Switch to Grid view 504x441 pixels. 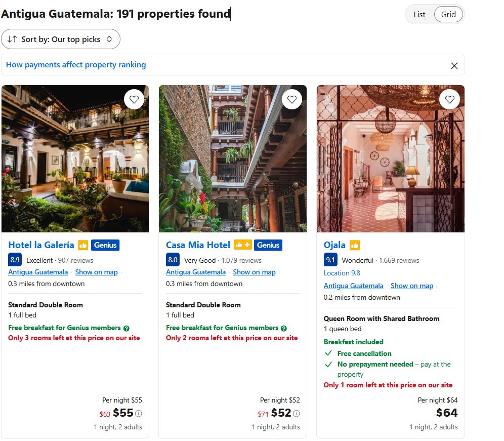[x=448, y=15]
